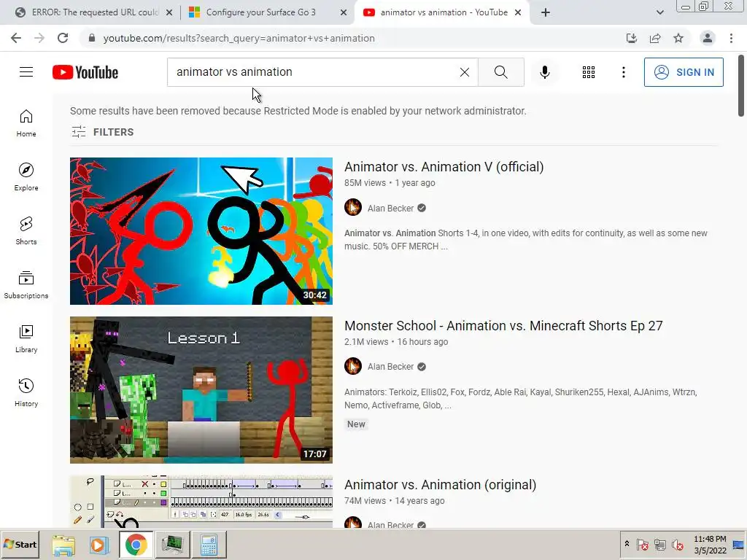Image resolution: width=747 pixels, height=560 pixels.
Task: Open Windows Explorer from taskbar
Action: coord(63,544)
